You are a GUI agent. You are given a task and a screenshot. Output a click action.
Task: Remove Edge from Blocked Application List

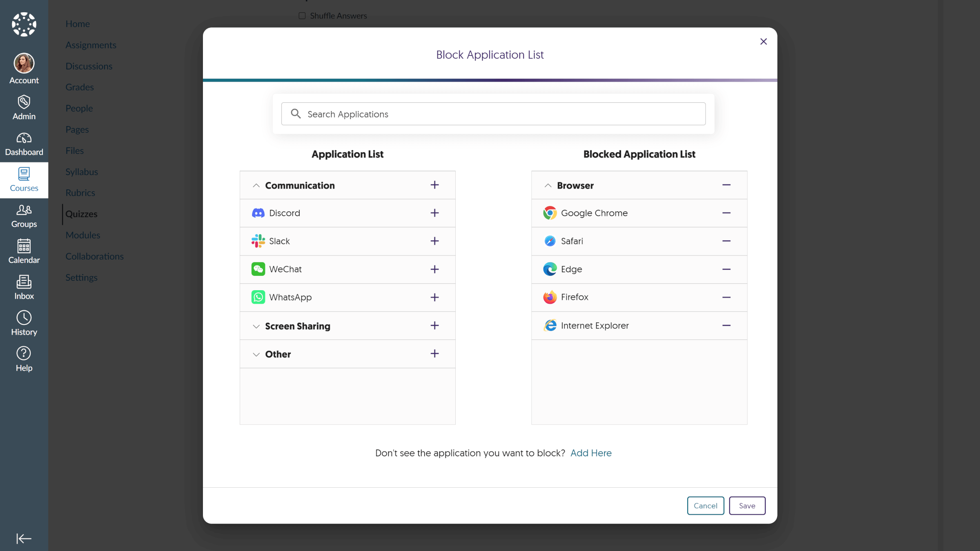tap(726, 269)
